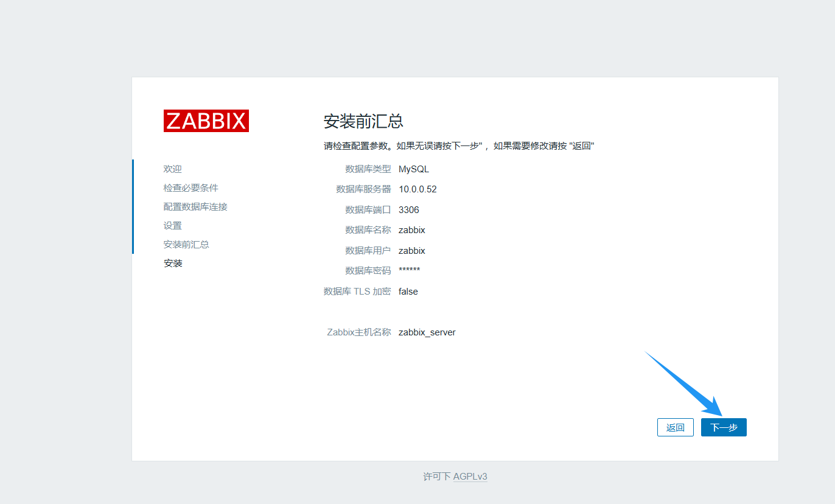The width and height of the screenshot is (835, 504).
Task: Click the 数据库 TLS 加密 label
Action: point(357,292)
